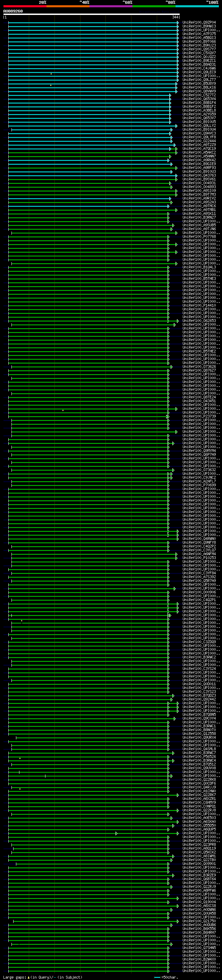Click the UniRef100_B9EZC1 label
Screen dimensions: 222x980
199,60
